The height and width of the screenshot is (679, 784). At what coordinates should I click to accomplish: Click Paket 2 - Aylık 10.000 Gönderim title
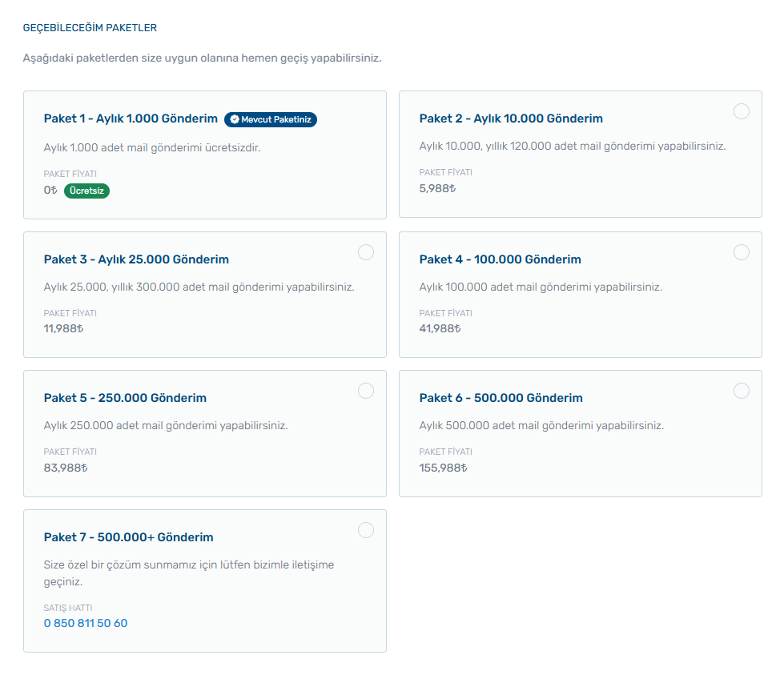point(511,119)
